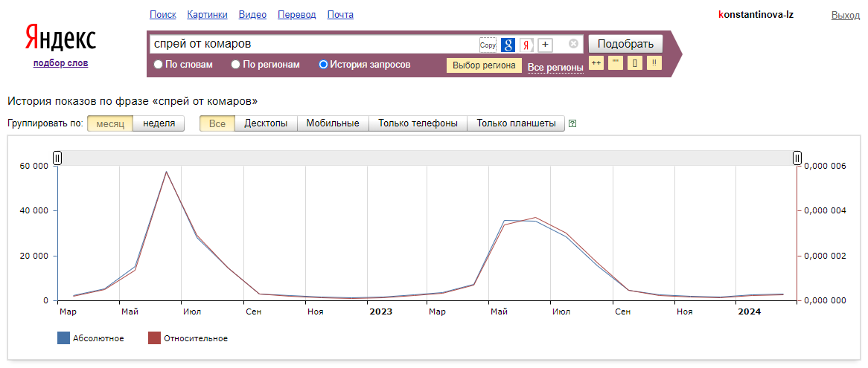The image size is (868, 368).
Task: Show data for Все devices
Action: pos(217,123)
